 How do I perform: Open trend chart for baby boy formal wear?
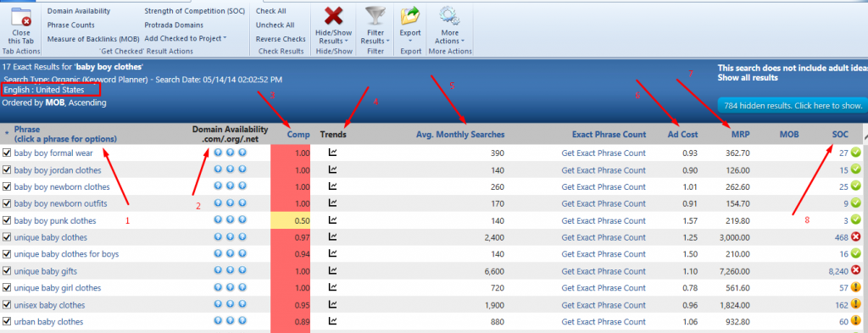pos(332,153)
